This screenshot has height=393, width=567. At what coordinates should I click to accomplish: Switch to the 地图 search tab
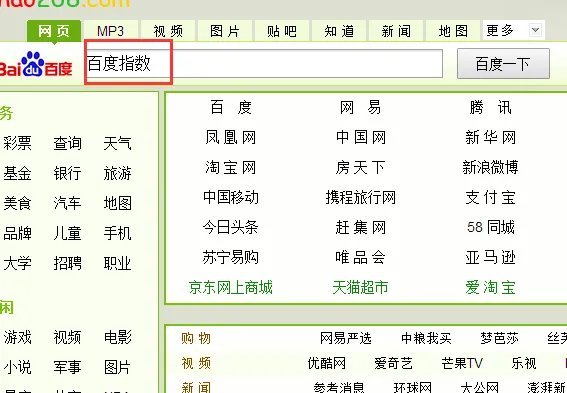click(x=453, y=31)
